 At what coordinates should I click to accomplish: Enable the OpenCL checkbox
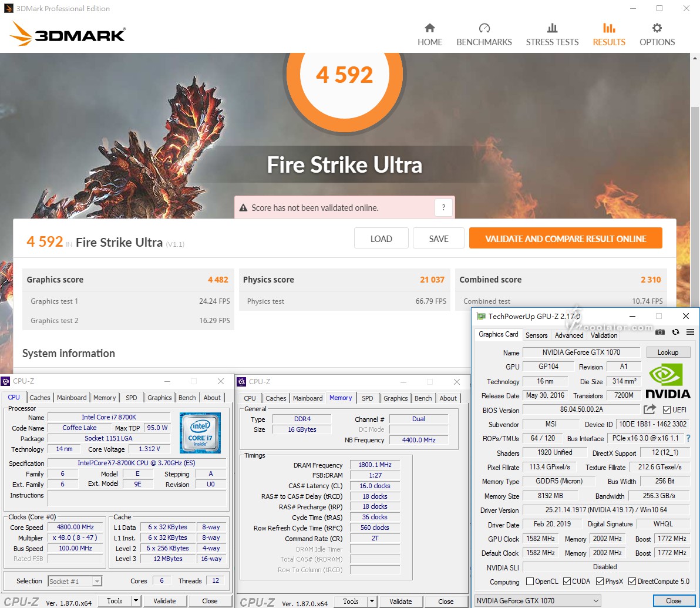530,582
